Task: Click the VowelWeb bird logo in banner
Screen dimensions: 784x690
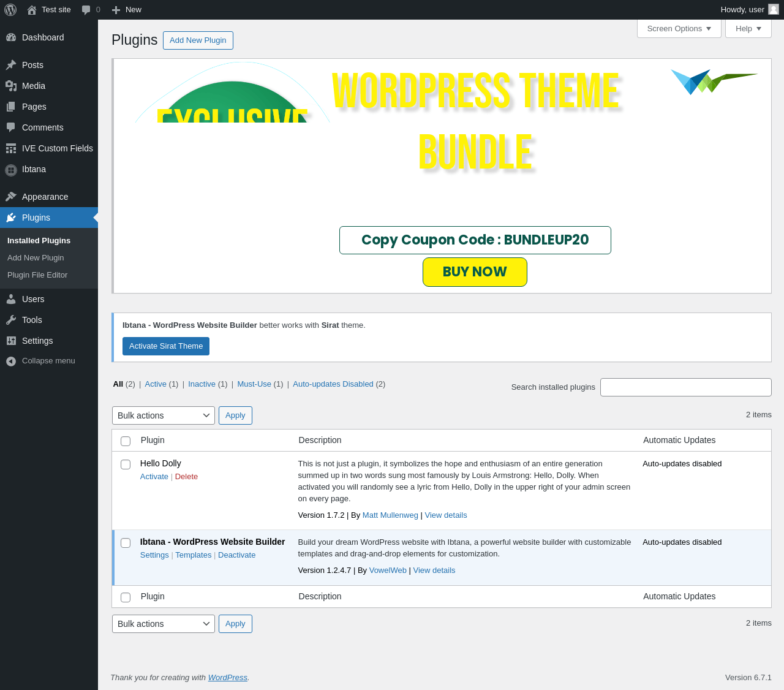Action: pyautogui.click(x=714, y=82)
